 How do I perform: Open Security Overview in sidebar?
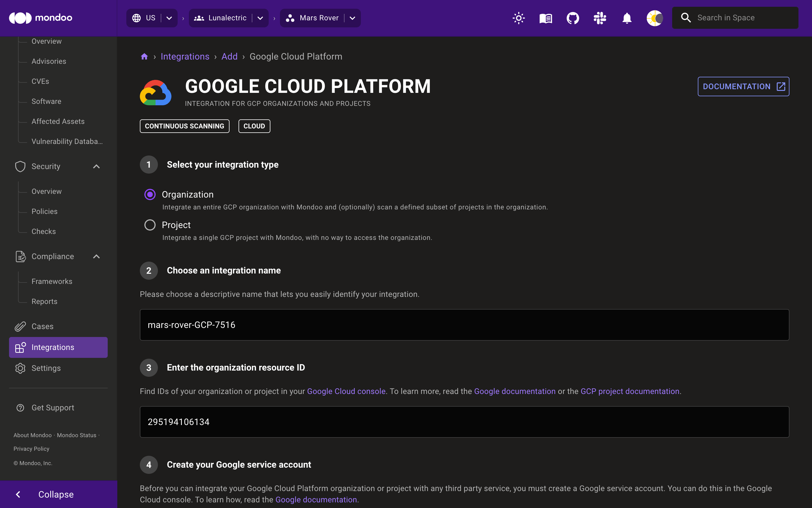click(47, 191)
